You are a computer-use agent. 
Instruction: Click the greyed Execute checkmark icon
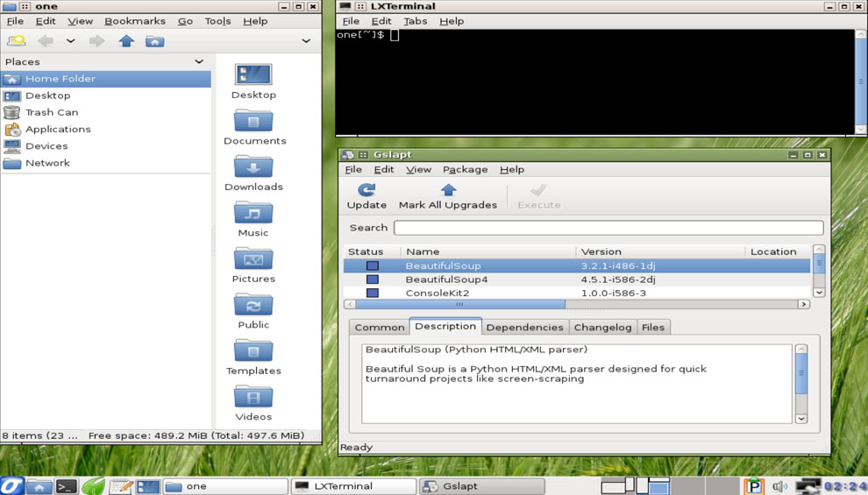[538, 190]
